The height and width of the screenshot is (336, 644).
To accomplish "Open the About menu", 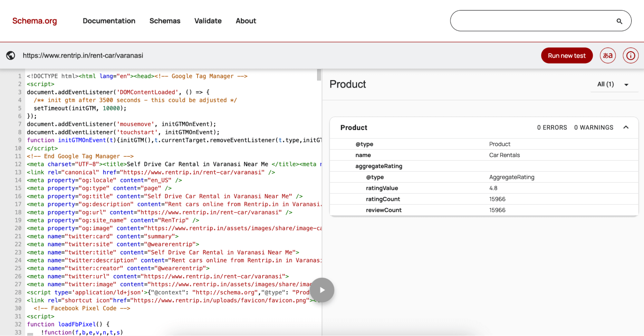I will 246,21.
